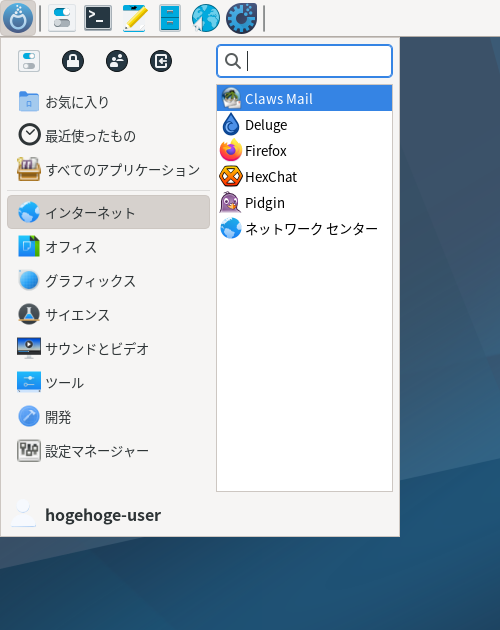The width and height of the screenshot is (500, 630).
Task: Launch Deluge from the application list
Action: click(304, 125)
